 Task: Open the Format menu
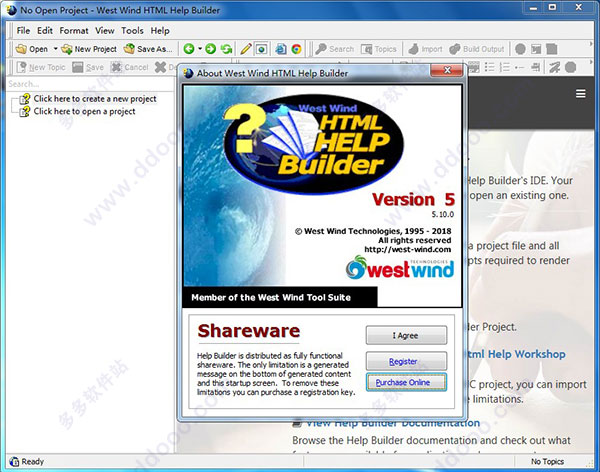pyautogui.click(x=74, y=31)
